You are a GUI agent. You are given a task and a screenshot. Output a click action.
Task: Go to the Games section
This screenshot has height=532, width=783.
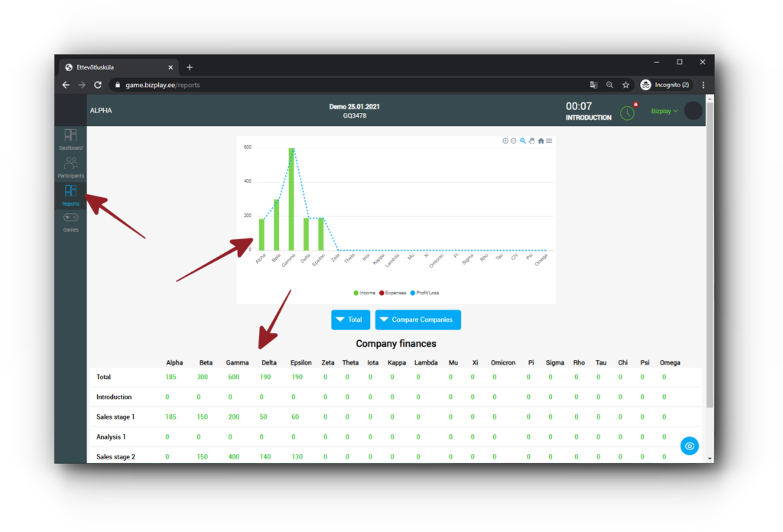pyautogui.click(x=70, y=220)
